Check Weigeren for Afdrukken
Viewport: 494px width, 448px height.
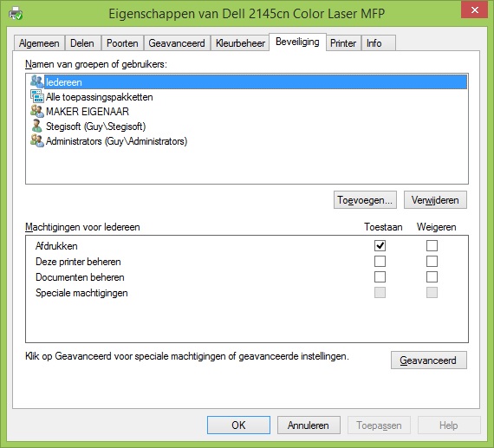(x=432, y=245)
